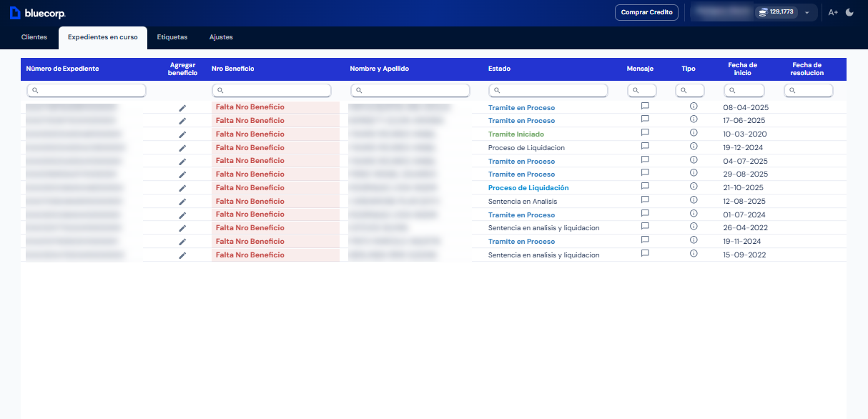The height and width of the screenshot is (419, 868).
Task: Click pencil icon on the 26-04-2022 row
Action: coord(182,228)
